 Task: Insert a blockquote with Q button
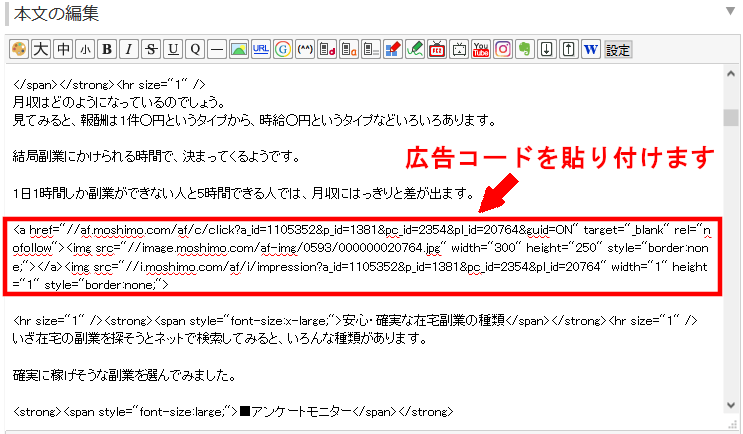(195, 49)
